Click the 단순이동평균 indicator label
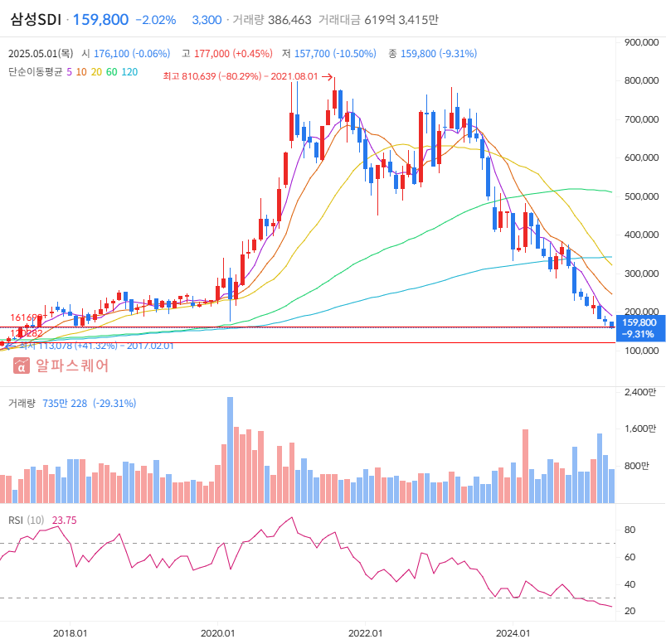Image resolution: width=666 pixels, height=644 pixels. (36, 72)
